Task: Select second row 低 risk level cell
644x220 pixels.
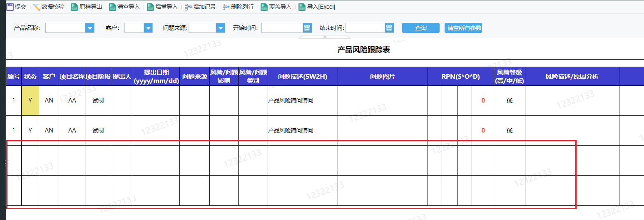Action: point(510,130)
